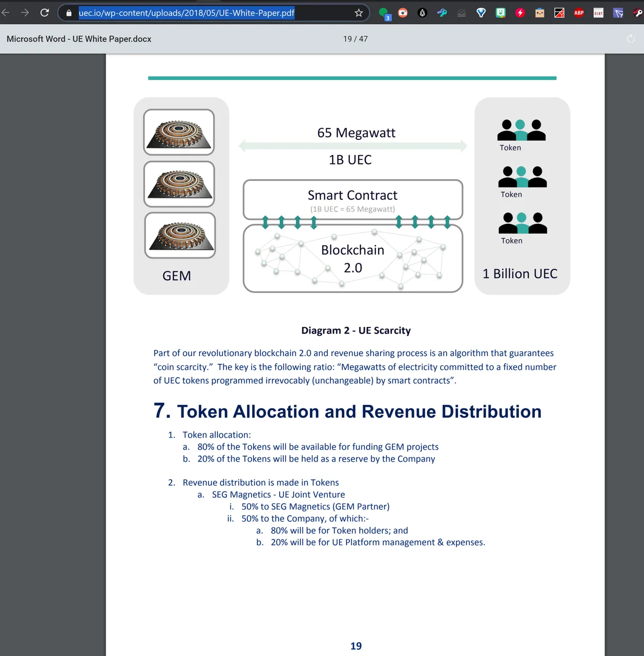The width and height of the screenshot is (644, 656).
Task: Click the red key extension at toolbar end
Action: 638,13
